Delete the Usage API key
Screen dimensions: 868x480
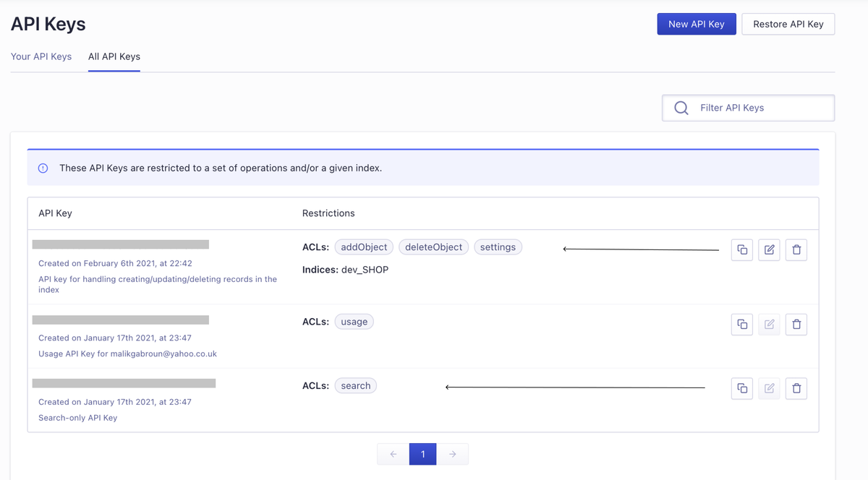tap(796, 325)
